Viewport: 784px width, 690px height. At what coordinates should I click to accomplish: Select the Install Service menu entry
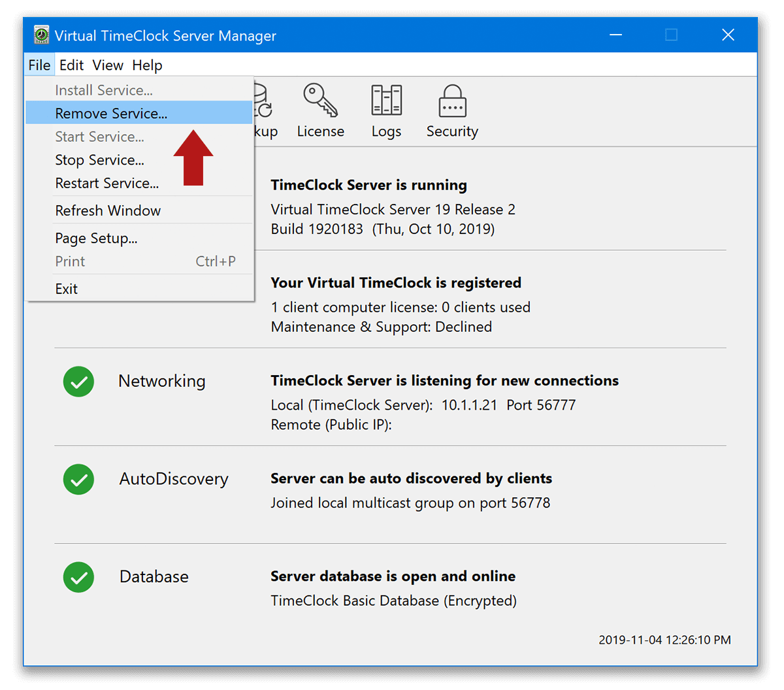click(x=104, y=90)
